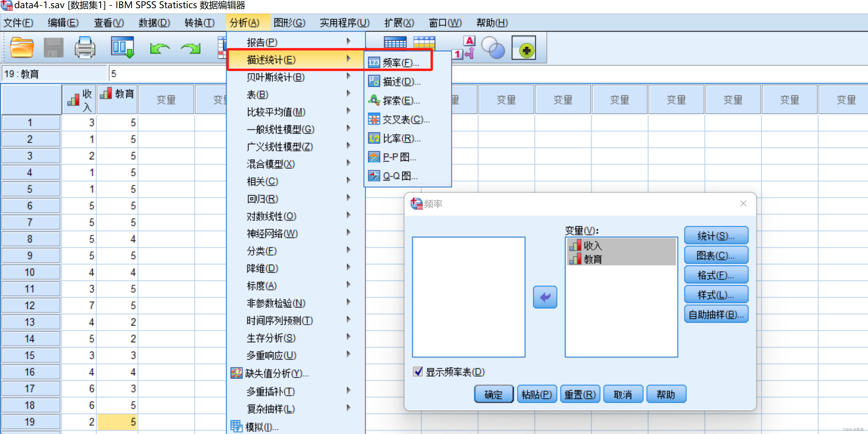Click the print icon in toolbar
Image resolution: width=868 pixels, height=434 pixels.
(x=85, y=47)
